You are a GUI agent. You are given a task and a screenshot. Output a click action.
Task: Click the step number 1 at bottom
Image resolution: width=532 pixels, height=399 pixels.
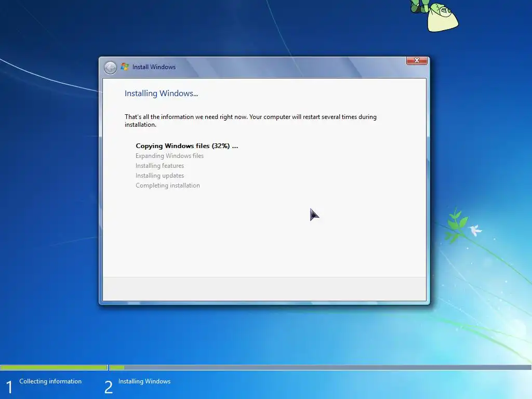(x=9, y=387)
